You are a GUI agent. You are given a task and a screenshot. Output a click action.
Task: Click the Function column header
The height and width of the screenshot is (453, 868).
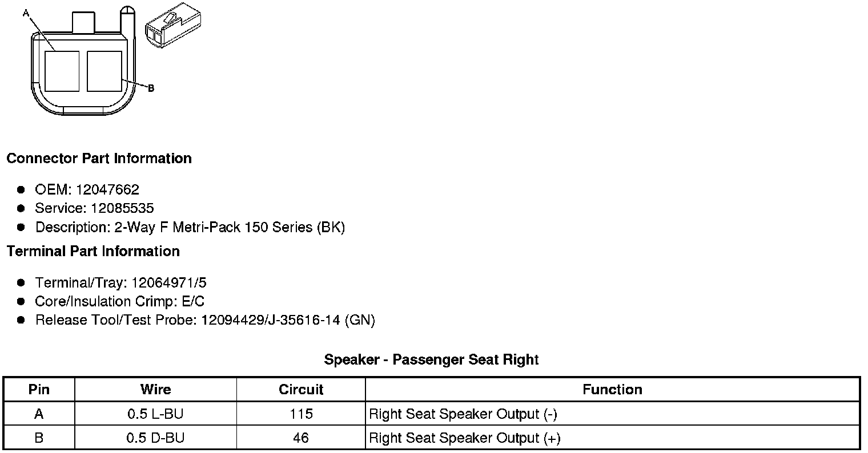(612, 390)
